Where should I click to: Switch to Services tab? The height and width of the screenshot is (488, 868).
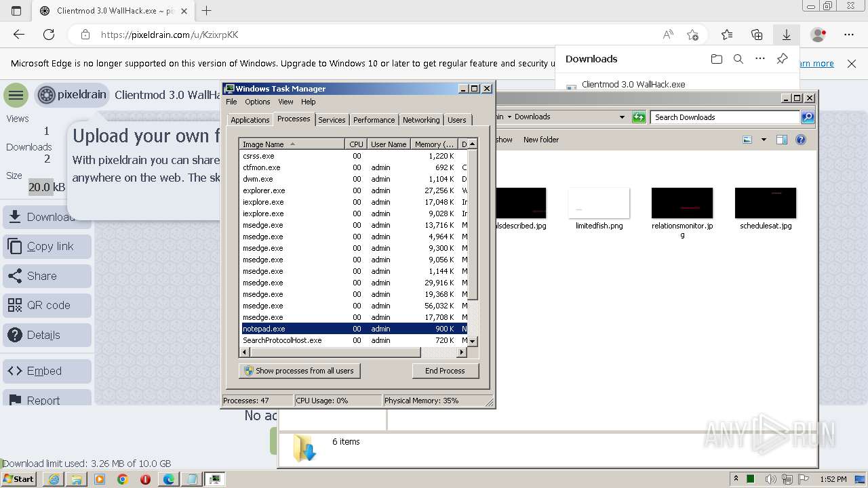[x=332, y=120]
